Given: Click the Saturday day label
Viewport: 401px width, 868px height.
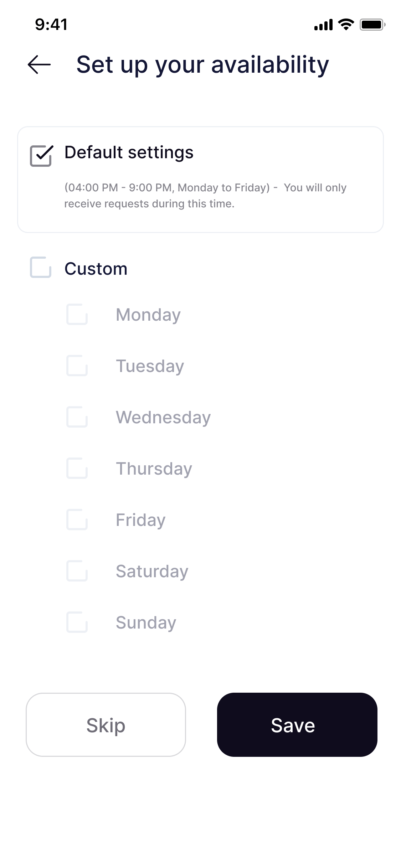Looking at the screenshot, I should (152, 571).
